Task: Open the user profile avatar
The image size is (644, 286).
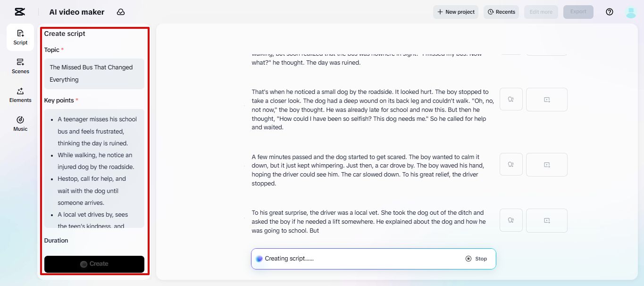Action: pyautogui.click(x=631, y=12)
